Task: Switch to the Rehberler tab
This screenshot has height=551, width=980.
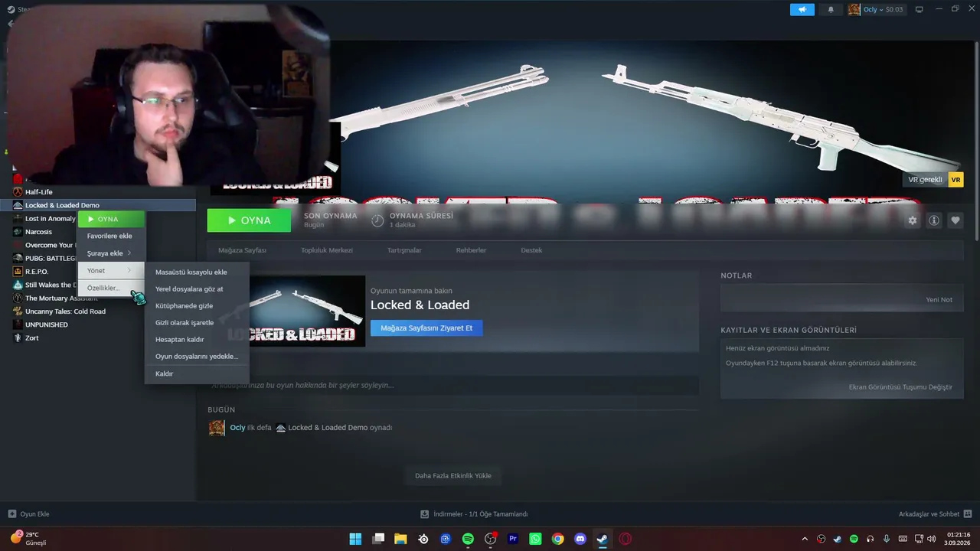Action: click(x=471, y=250)
